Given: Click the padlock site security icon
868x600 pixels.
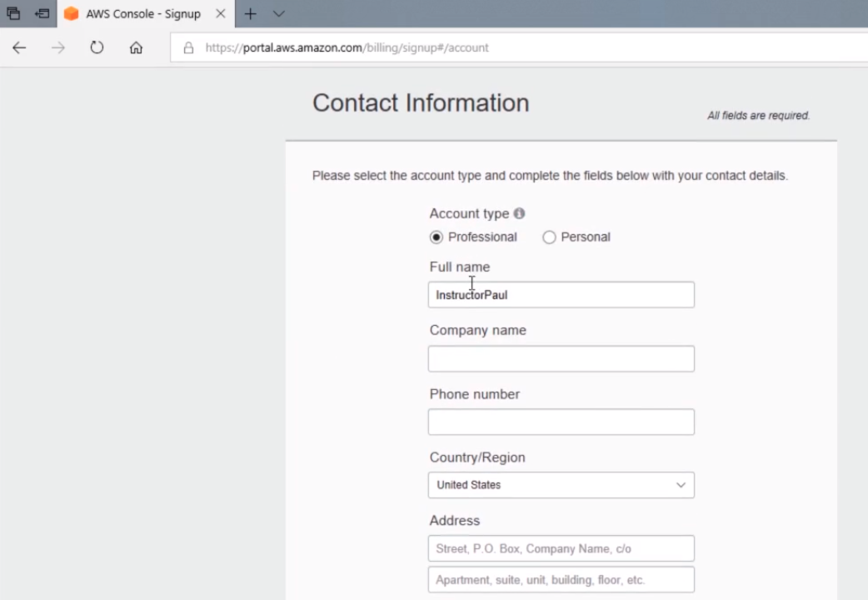Looking at the screenshot, I should pyautogui.click(x=188, y=47).
